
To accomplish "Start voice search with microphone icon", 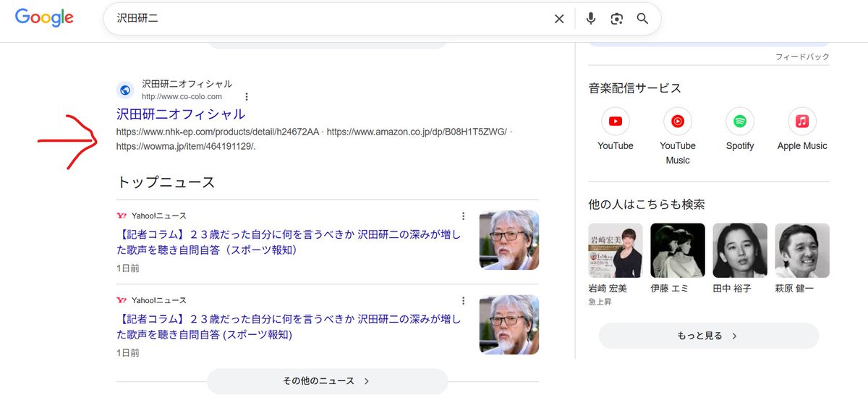I will click(591, 19).
